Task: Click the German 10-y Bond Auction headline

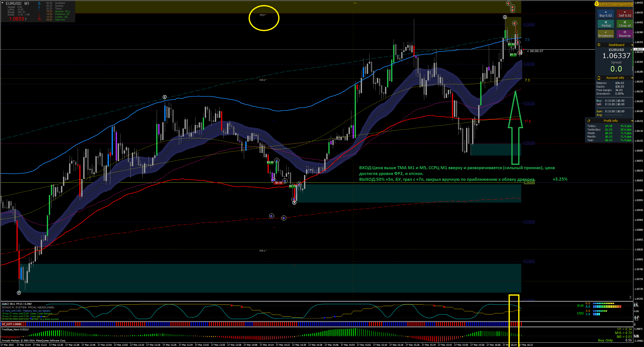Action: click(30, 319)
